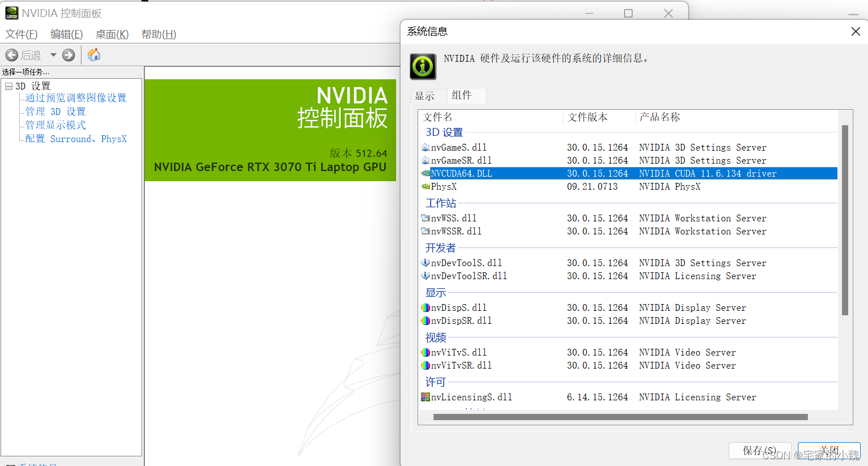The image size is (868, 466).
Task: Select the nvDevToolSR.dll file name
Action: click(469, 276)
